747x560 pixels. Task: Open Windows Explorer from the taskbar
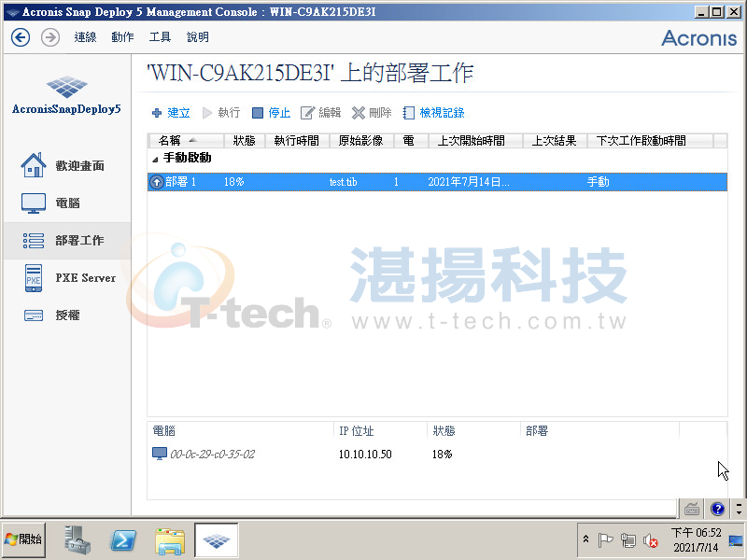(x=170, y=540)
